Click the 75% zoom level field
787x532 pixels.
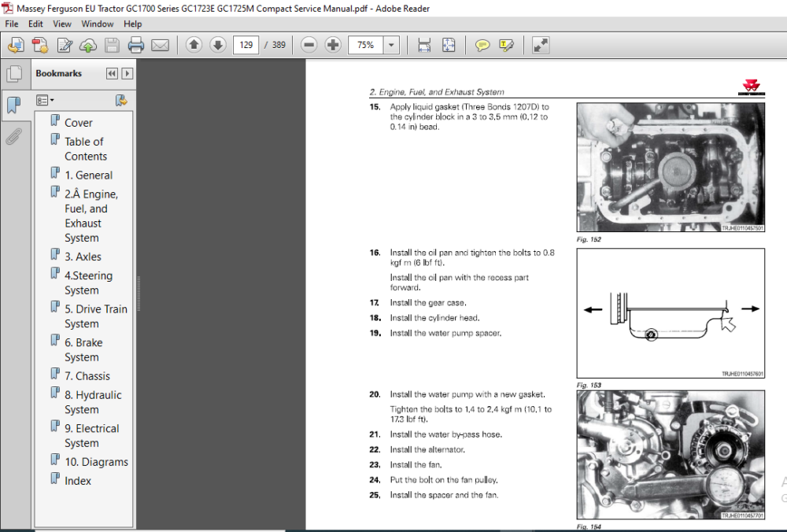coord(366,45)
